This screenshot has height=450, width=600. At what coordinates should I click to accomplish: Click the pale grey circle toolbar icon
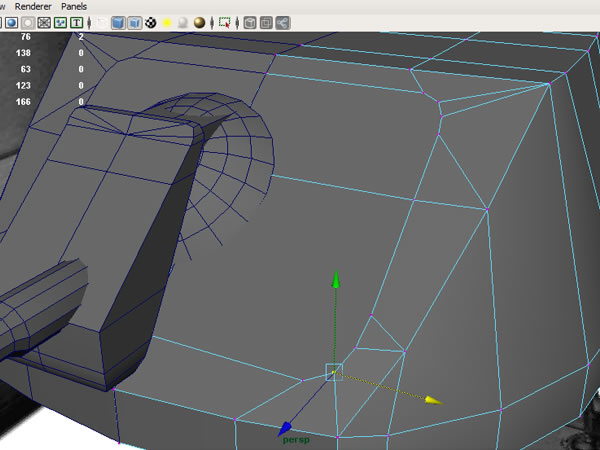click(x=27, y=22)
